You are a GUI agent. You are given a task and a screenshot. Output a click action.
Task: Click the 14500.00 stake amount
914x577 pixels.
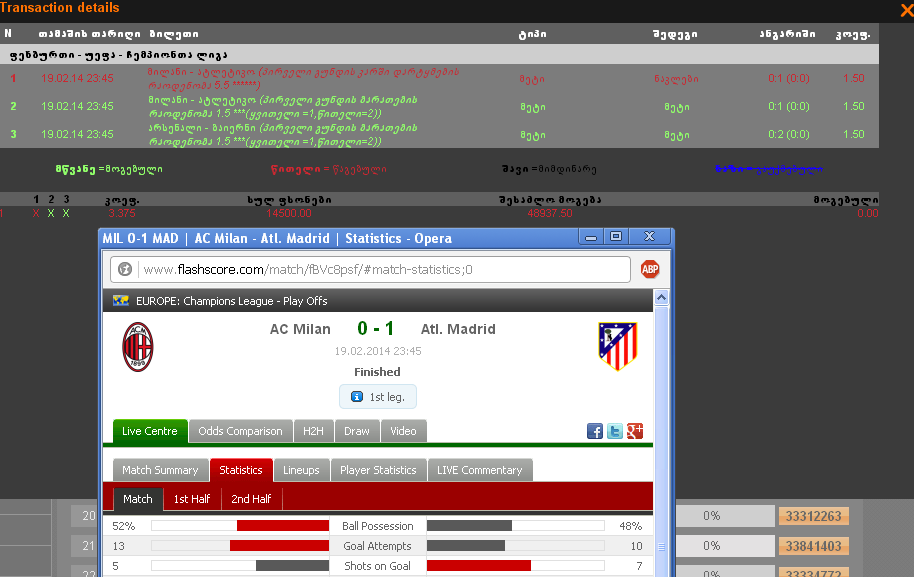(x=289, y=213)
